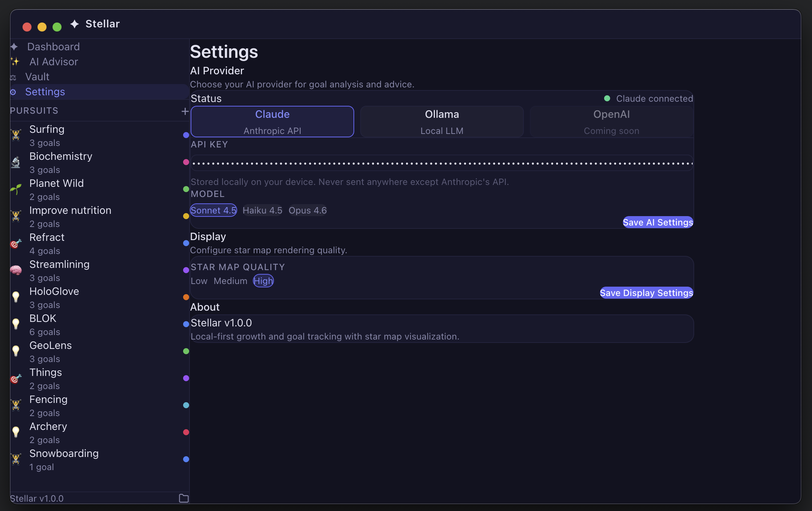Viewport: 812px width, 511px height.
Task: Go to the AI Advisor section
Action: point(54,62)
